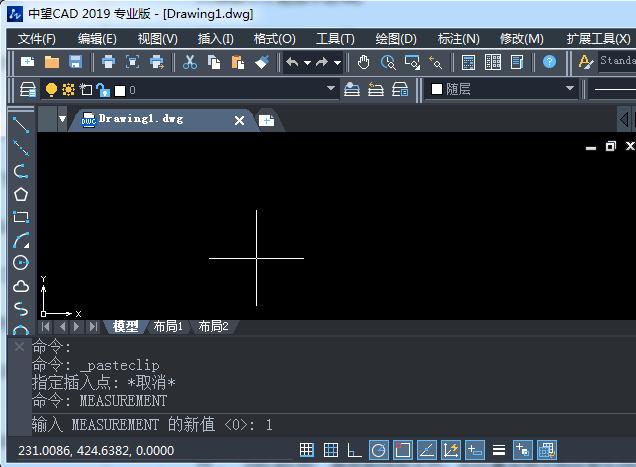
Task: Select the Polygon tool
Action: tap(21, 194)
